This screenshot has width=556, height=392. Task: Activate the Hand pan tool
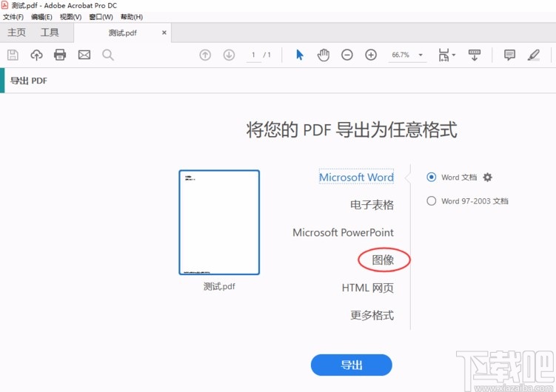324,55
